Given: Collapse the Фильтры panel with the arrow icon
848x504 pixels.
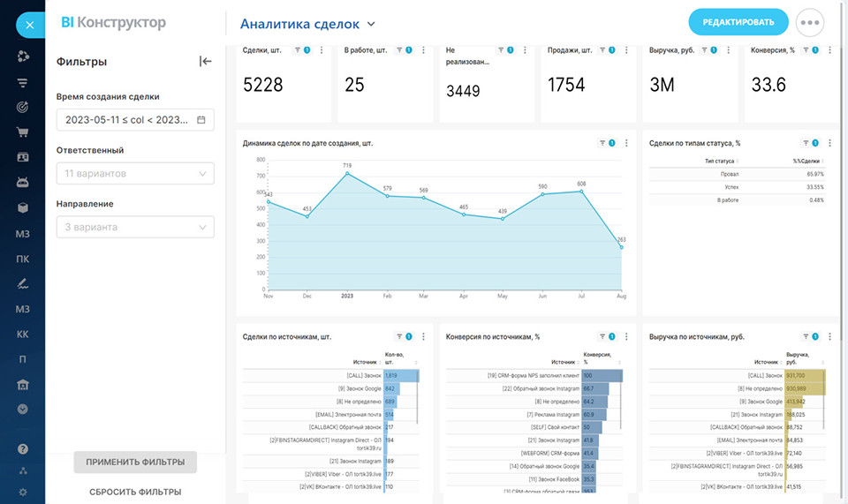Looking at the screenshot, I should pyautogui.click(x=206, y=61).
